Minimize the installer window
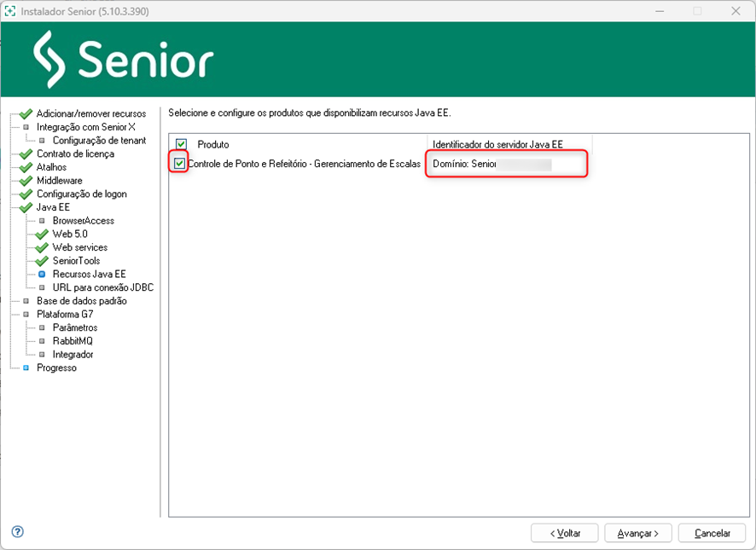Screen dimensions: 756x550 pyautogui.click(x=660, y=11)
